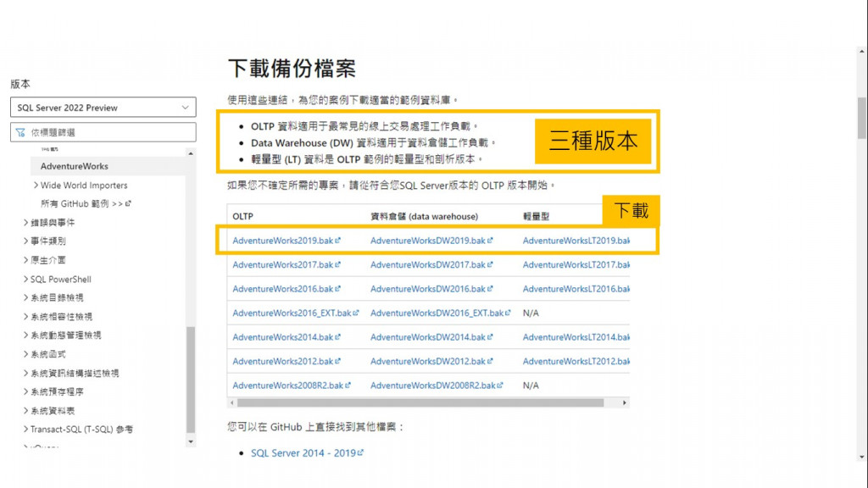Click the table scroll-left arrow

click(232, 402)
